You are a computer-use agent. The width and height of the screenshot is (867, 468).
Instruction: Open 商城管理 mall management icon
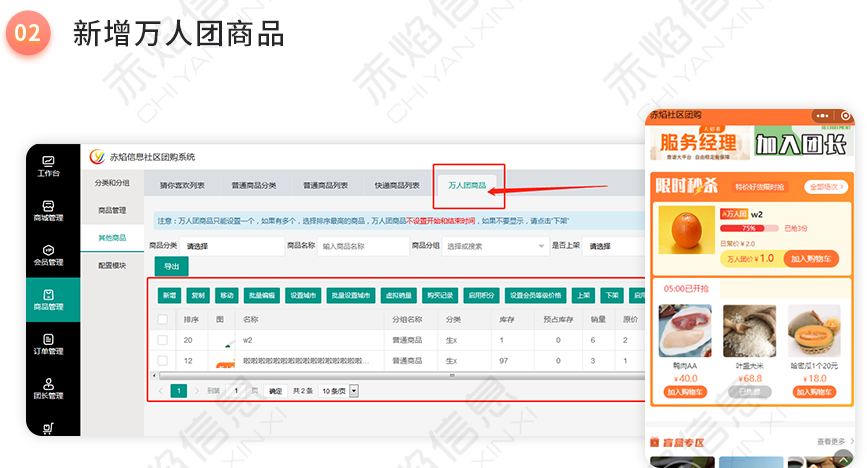[x=49, y=209]
